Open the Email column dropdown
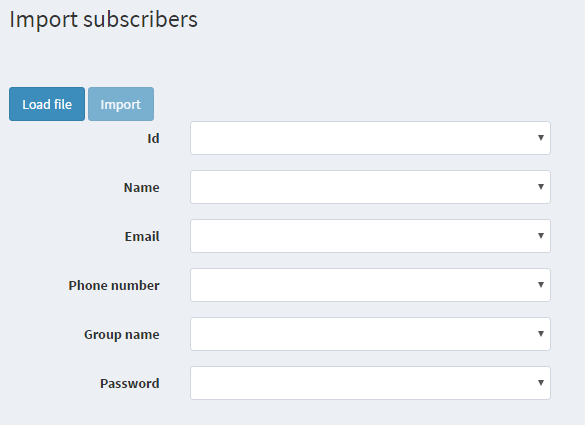585x425 pixels. 370,236
